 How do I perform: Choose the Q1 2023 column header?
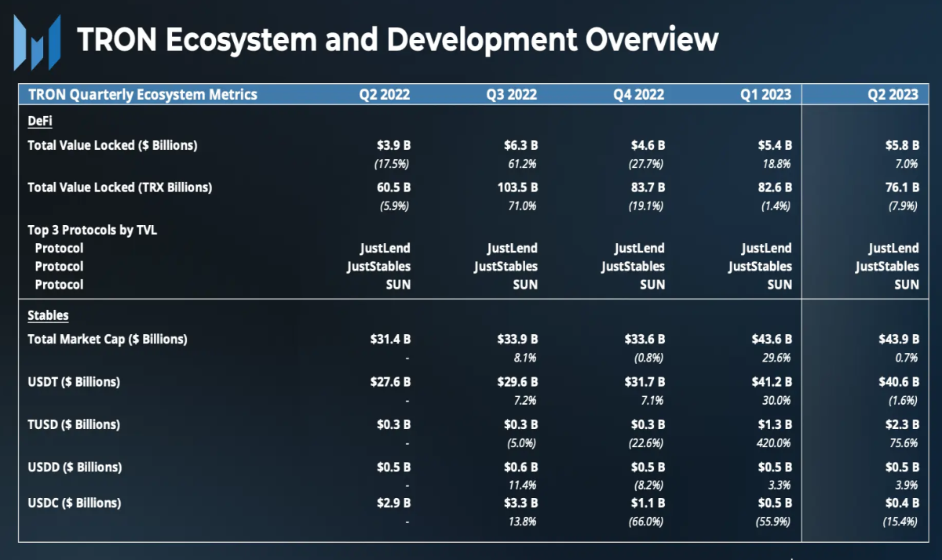click(765, 94)
